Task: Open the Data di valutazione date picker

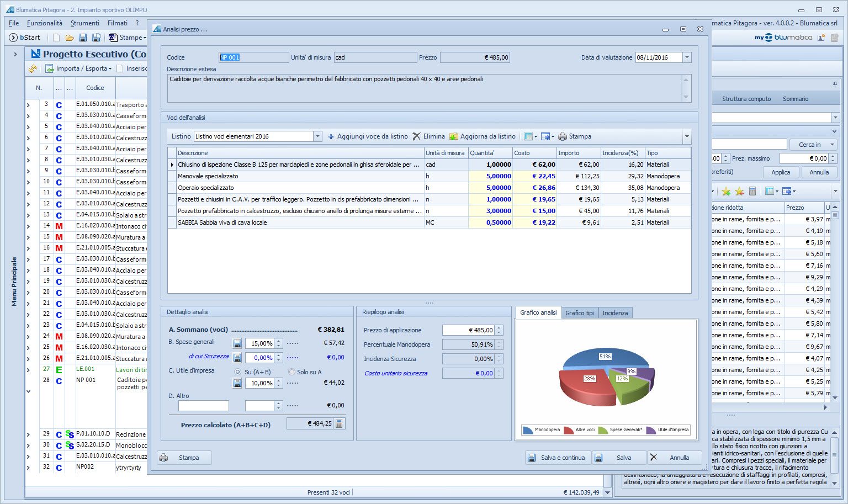Action: click(x=687, y=57)
